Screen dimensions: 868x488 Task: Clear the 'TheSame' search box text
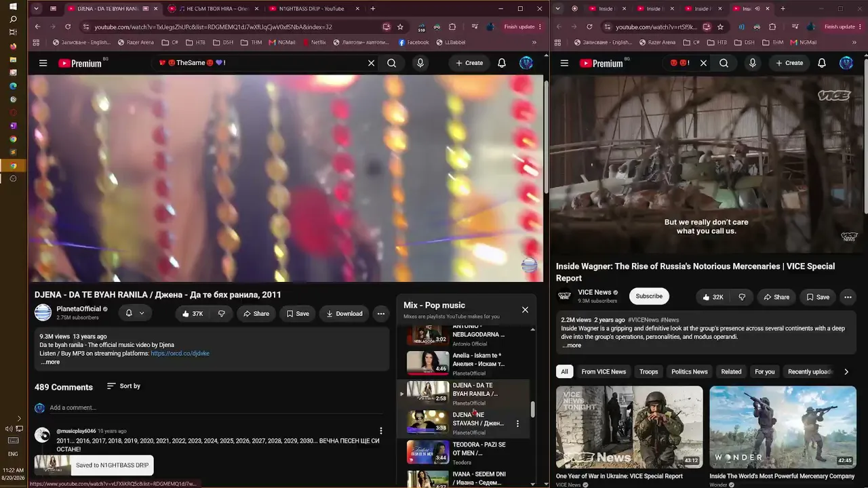coord(371,63)
